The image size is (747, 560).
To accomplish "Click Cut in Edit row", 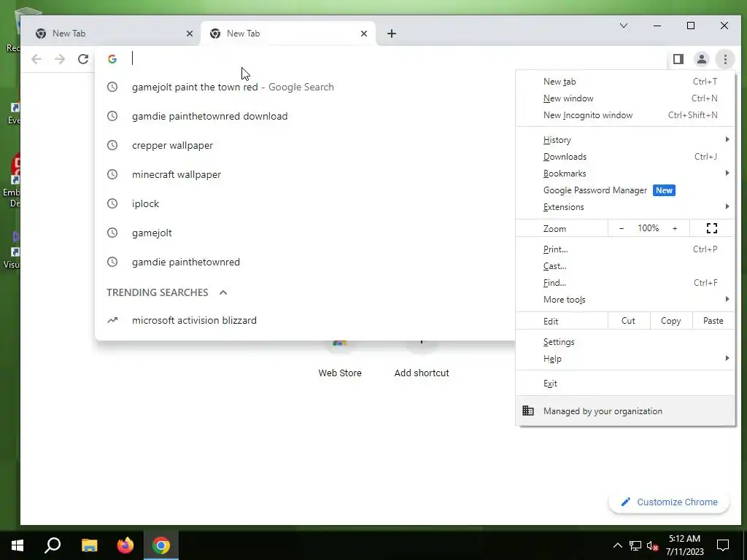I will point(628,321).
